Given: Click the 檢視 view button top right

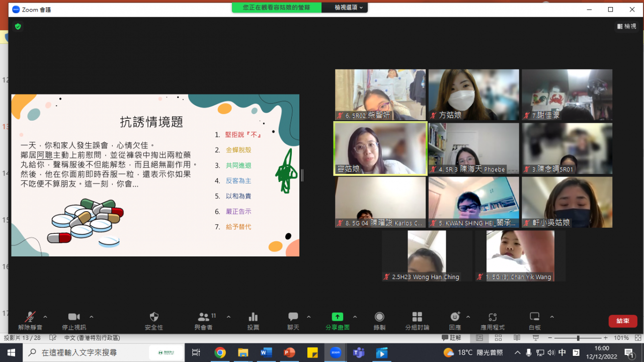Looking at the screenshot, I should [627, 26].
